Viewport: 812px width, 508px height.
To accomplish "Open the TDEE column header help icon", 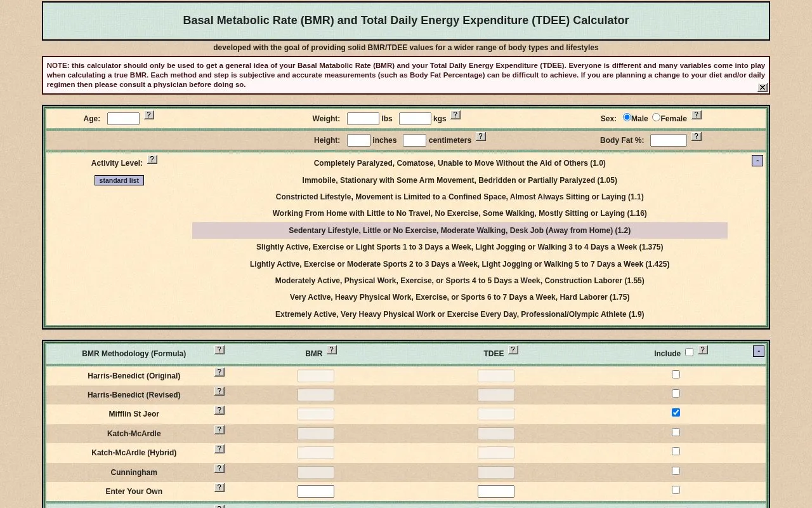I will pos(513,350).
